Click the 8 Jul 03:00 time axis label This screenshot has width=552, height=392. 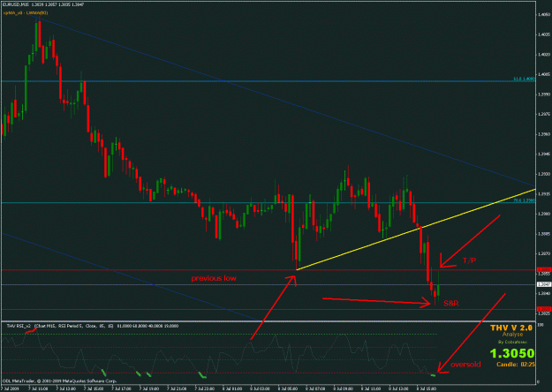(x=260, y=388)
